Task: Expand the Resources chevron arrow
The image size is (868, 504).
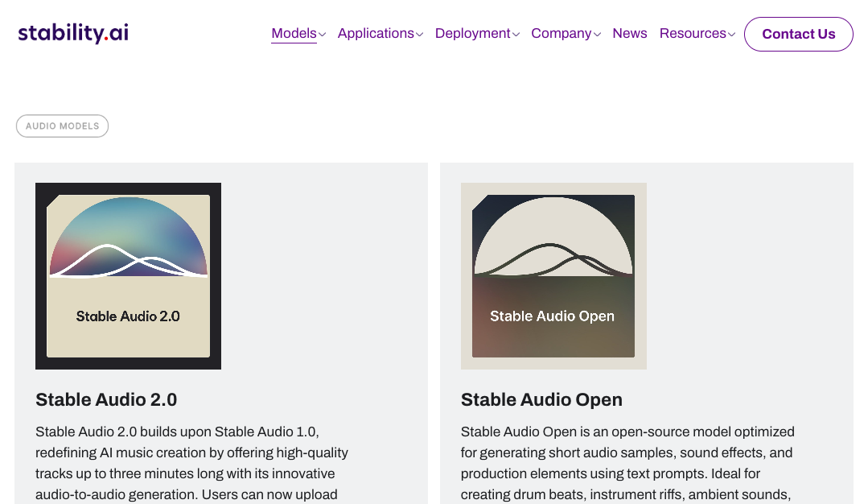Action: (732, 35)
